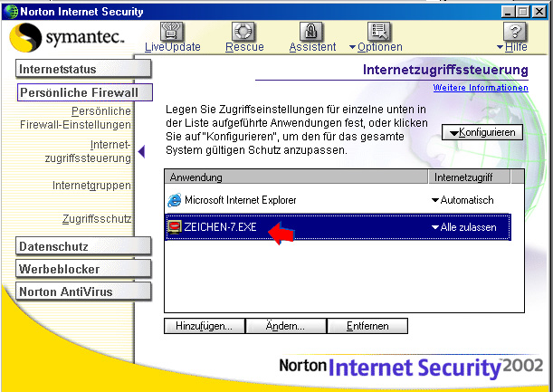This screenshot has width=553, height=392.
Task: Click the Hinzufügen... button
Action: 205,326
